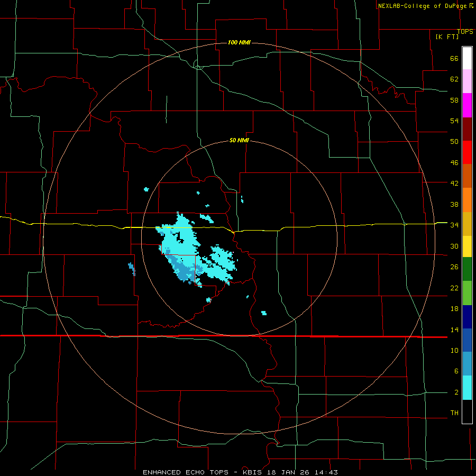The width and height of the screenshot is (476, 476).
Task: Click the 14:43 timestamp
Action: point(326,472)
